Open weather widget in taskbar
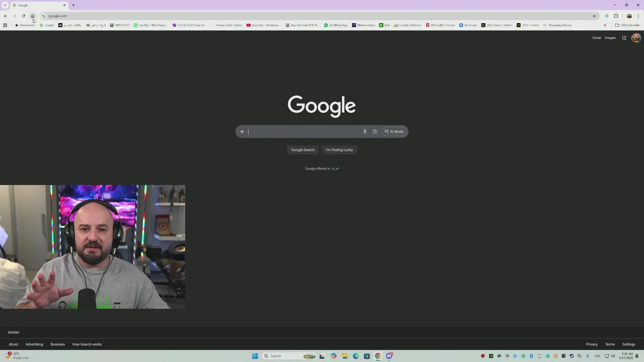The height and width of the screenshot is (362, 644). click(x=18, y=356)
